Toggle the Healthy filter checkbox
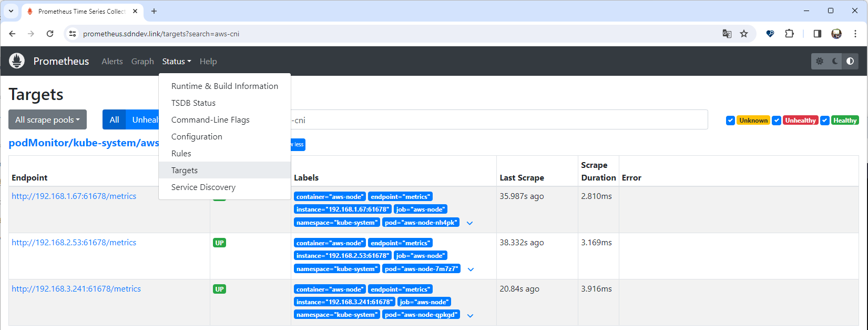The image size is (868, 330). click(825, 121)
